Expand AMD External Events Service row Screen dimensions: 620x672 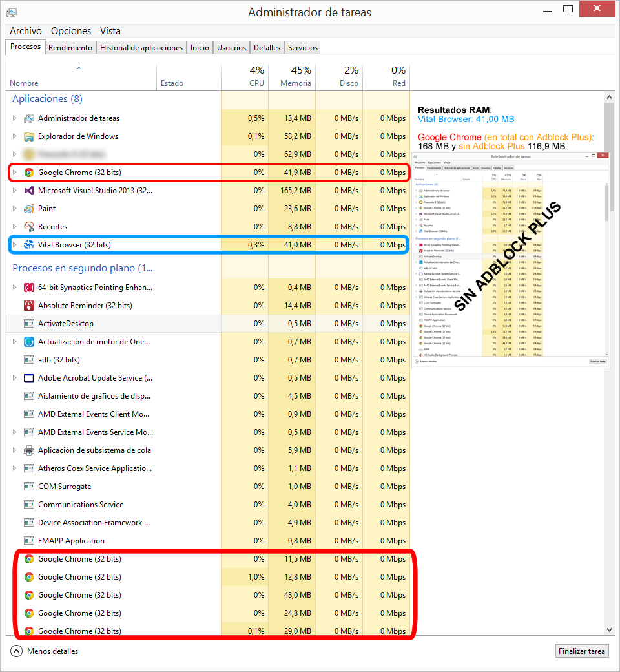click(15, 432)
